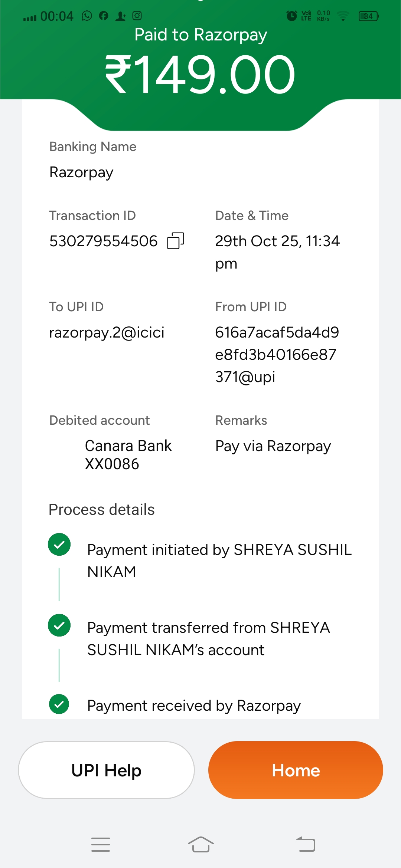Image resolution: width=401 pixels, height=868 pixels.
Task: Open the WhatsApp notification icon
Action: point(87,16)
